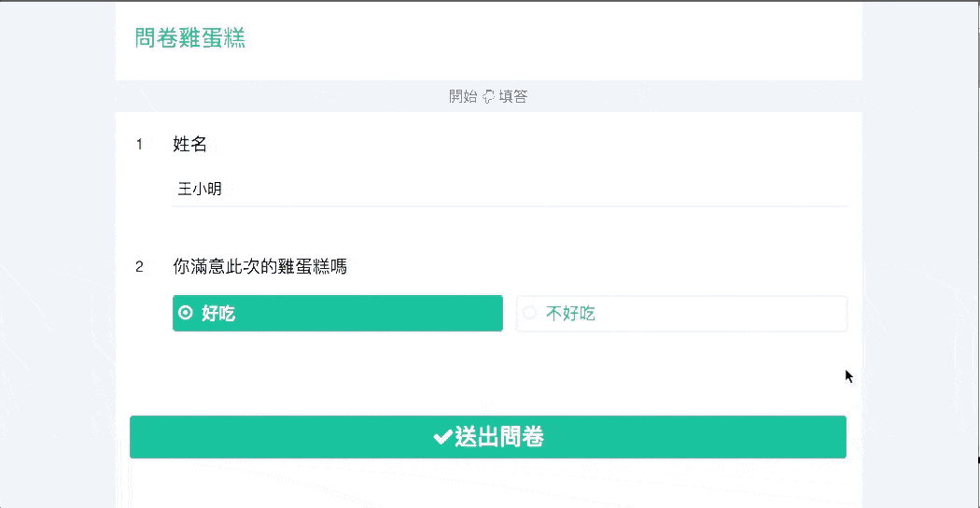This screenshot has width=980, height=508.
Task: Select the 不好吃 answer option
Action: 681,314
